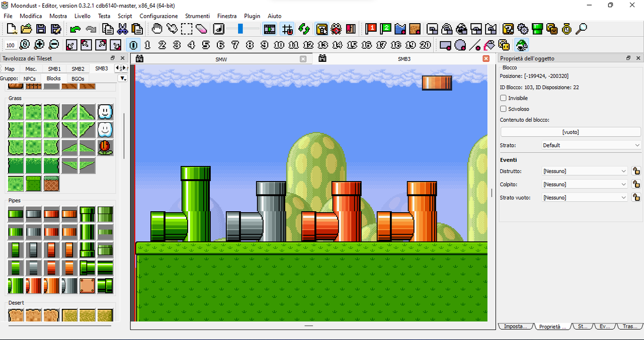This screenshot has width=644, height=340.
Task: Open a file with the folder icon
Action: click(26, 29)
